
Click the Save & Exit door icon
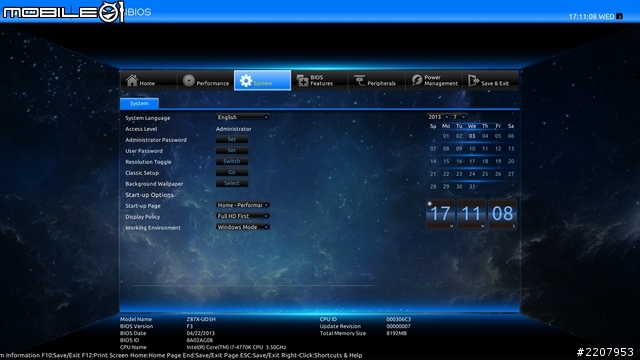pos(473,80)
